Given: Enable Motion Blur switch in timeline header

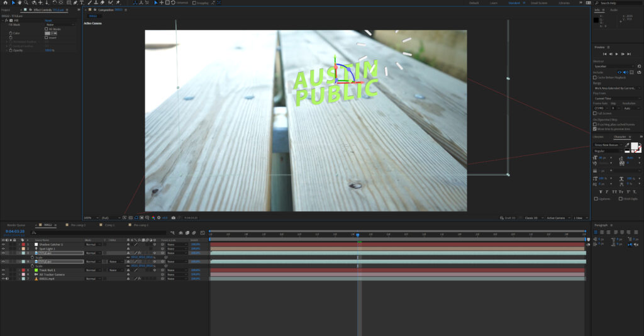Looking at the screenshot, I should 194,233.
